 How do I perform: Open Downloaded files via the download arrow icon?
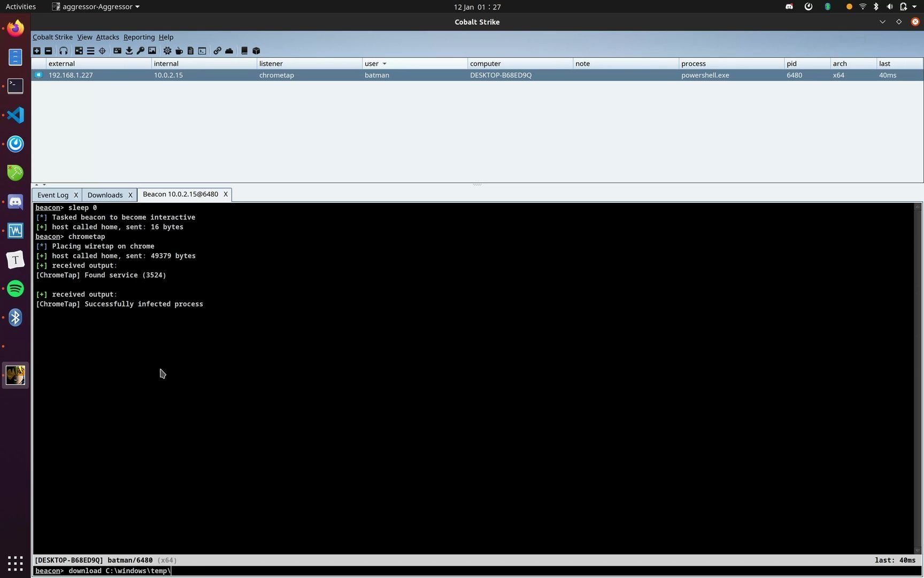tap(129, 51)
